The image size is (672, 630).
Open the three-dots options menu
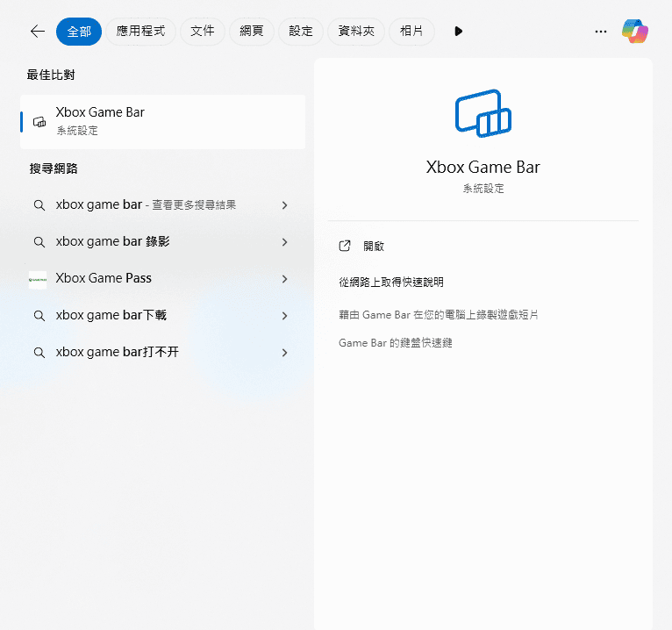point(601,32)
